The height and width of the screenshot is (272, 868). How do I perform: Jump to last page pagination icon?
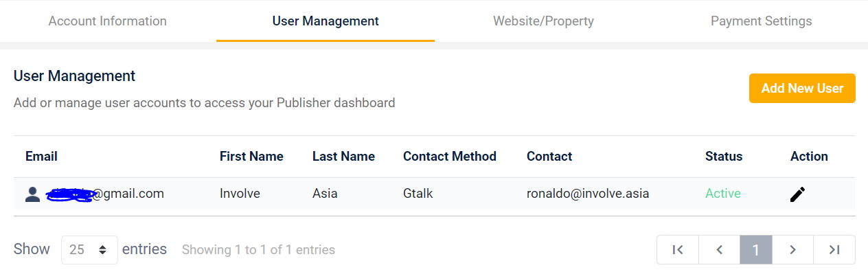[834, 250]
